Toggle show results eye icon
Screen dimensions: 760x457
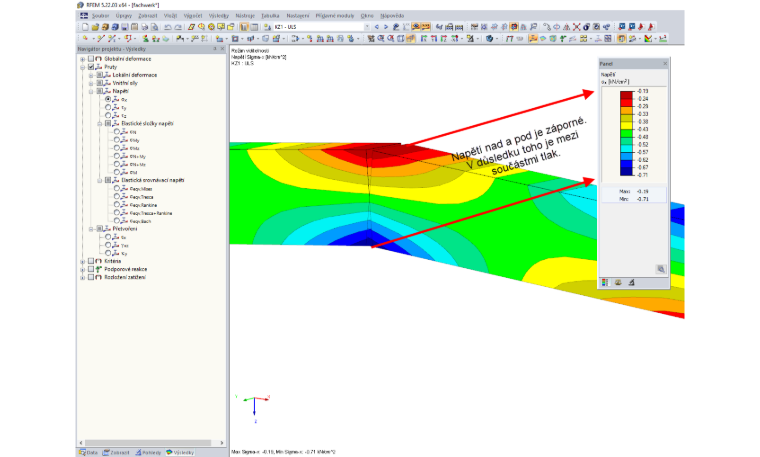pos(416,27)
